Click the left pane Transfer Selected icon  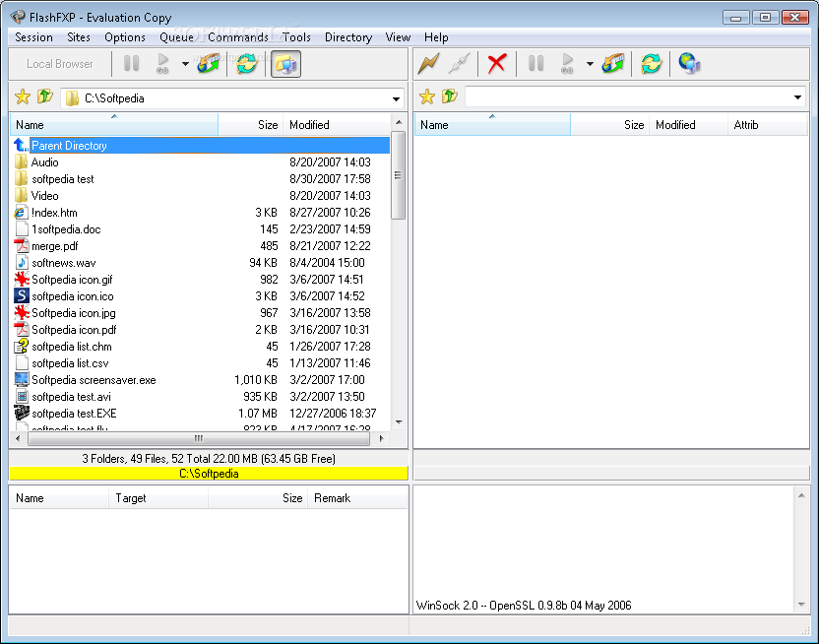click(x=209, y=64)
